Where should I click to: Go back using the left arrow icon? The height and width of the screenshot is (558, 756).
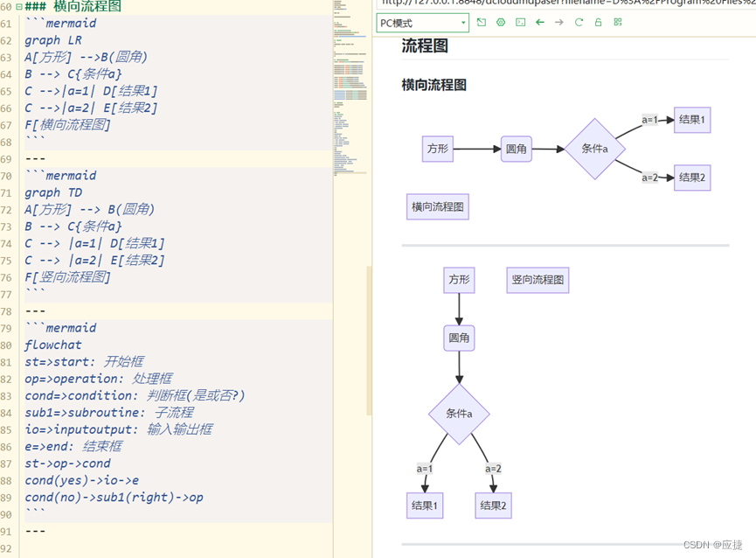[540, 22]
